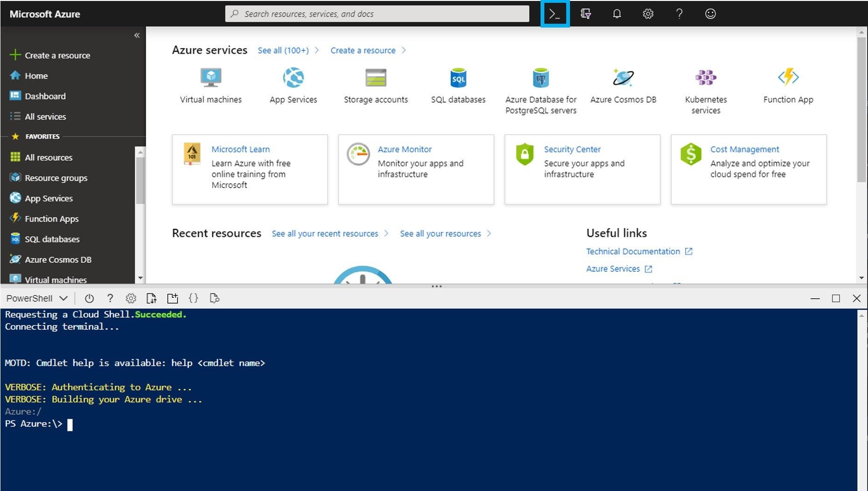Image resolution: width=868 pixels, height=491 pixels.
Task: Open new session icon in shell toolbar
Action: (x=173, y=299)
